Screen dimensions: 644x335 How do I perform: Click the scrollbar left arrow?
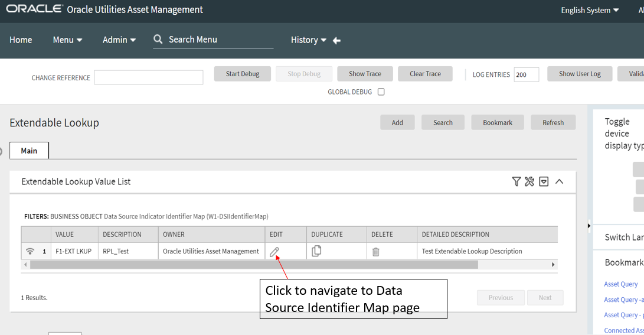tap(25, 265)
